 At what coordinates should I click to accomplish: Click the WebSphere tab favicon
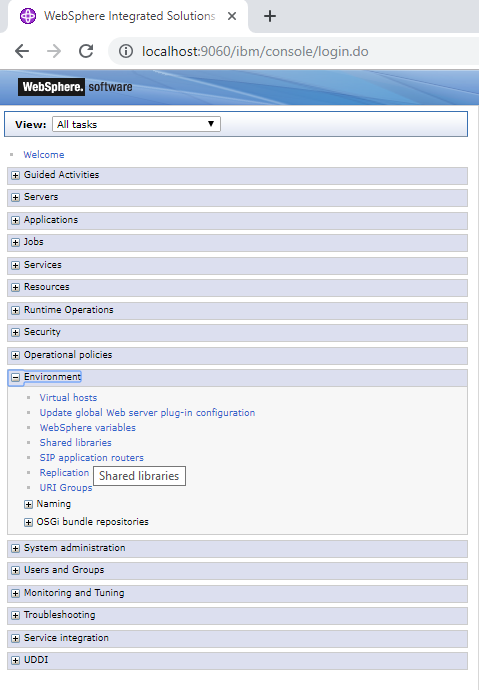28,16
